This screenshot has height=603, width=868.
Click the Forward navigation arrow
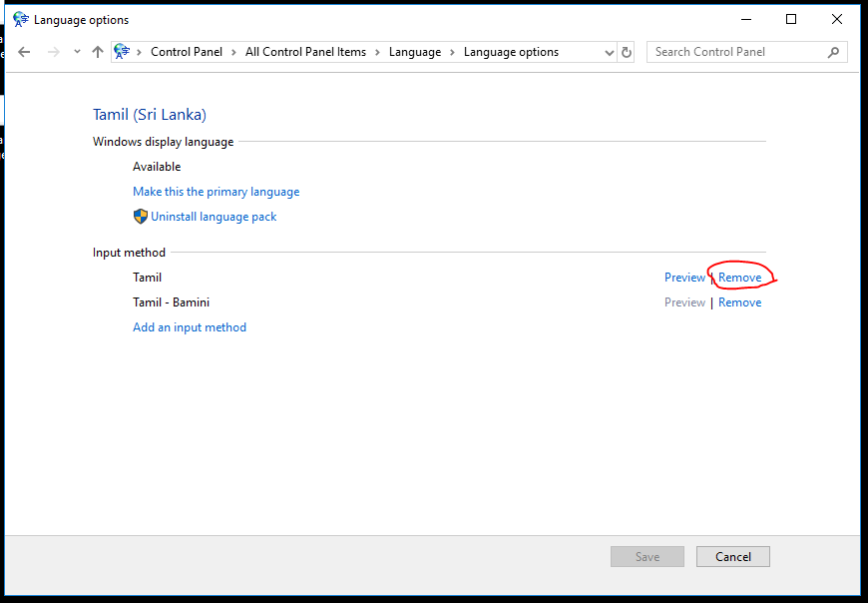pos(54,52)
